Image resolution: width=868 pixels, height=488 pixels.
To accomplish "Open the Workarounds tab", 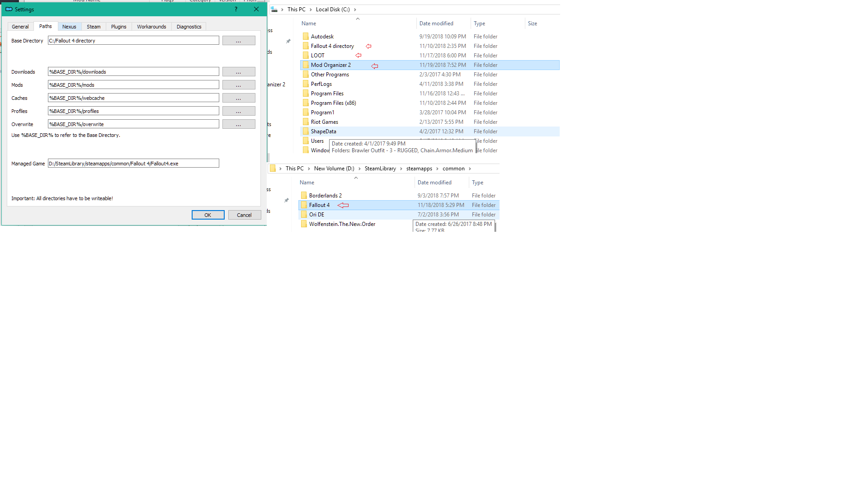I will tap(151, 27).
